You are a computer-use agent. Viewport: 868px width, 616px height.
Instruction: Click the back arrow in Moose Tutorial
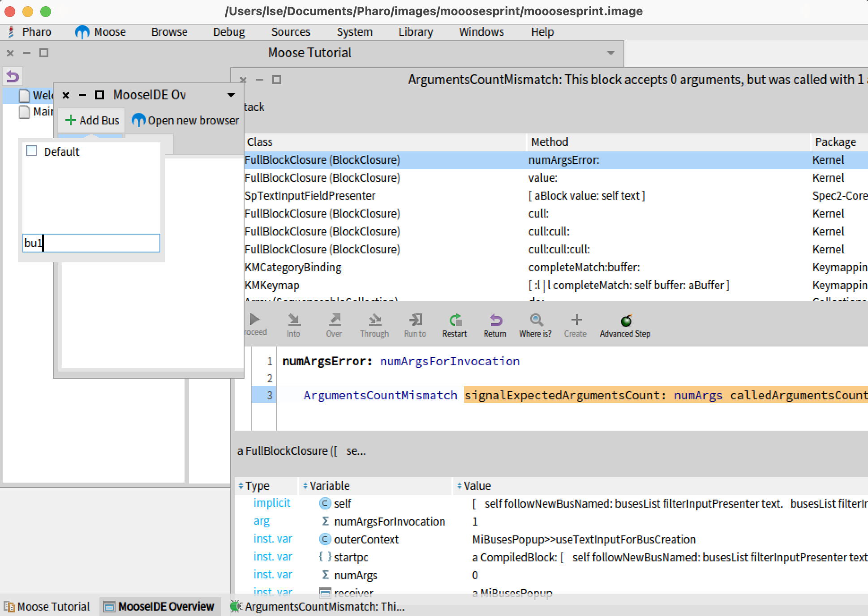[x=12, y=76]
